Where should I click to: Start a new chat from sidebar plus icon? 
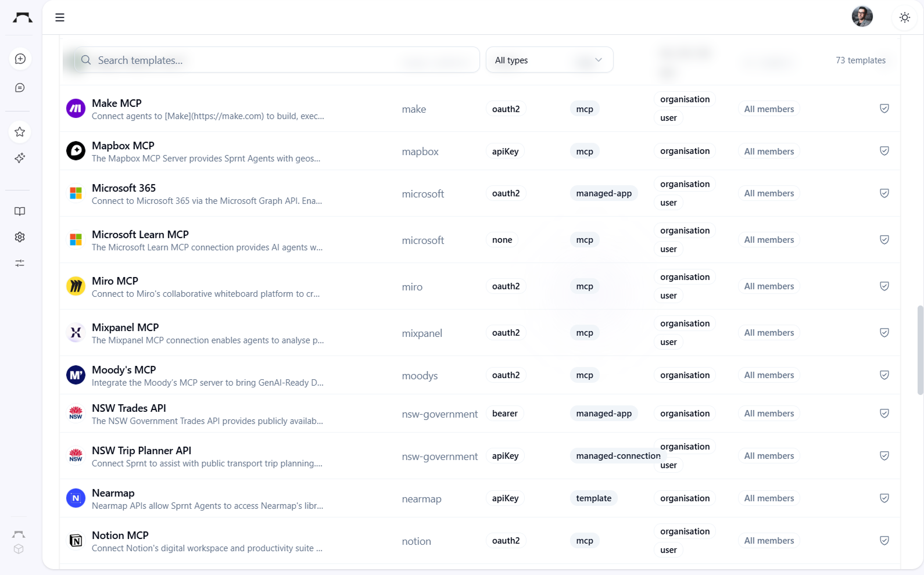point(20,59)
